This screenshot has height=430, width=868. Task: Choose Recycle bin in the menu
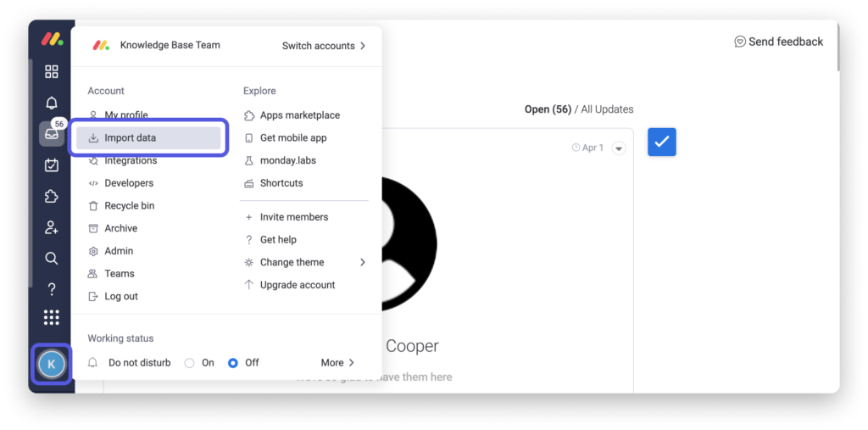click(x=129, y=206)
